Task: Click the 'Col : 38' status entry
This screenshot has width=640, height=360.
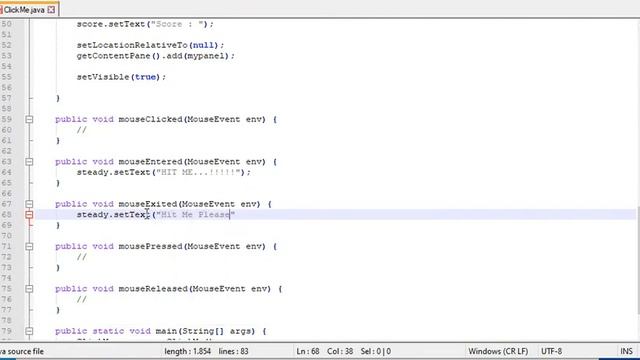Action: (x=340, y=351)
